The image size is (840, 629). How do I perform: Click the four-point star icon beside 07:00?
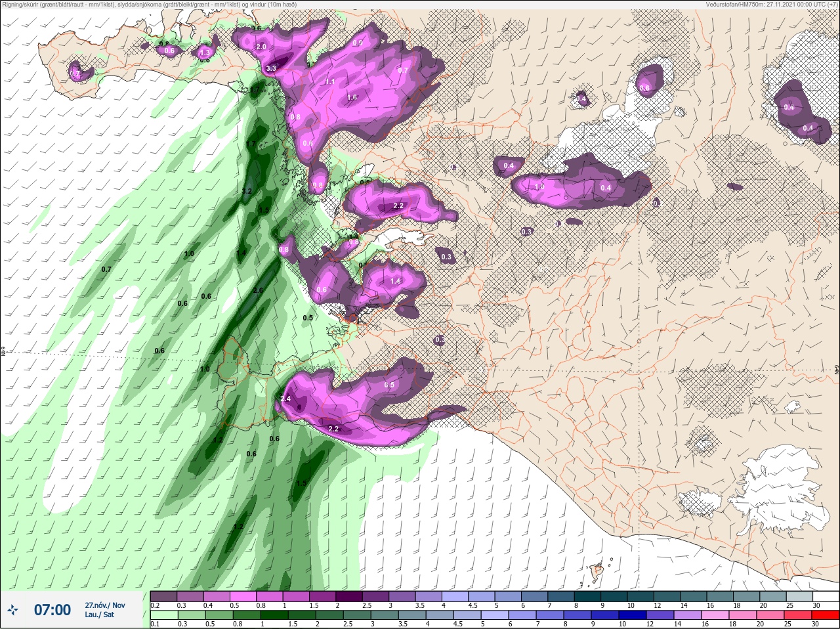[12, 611]
